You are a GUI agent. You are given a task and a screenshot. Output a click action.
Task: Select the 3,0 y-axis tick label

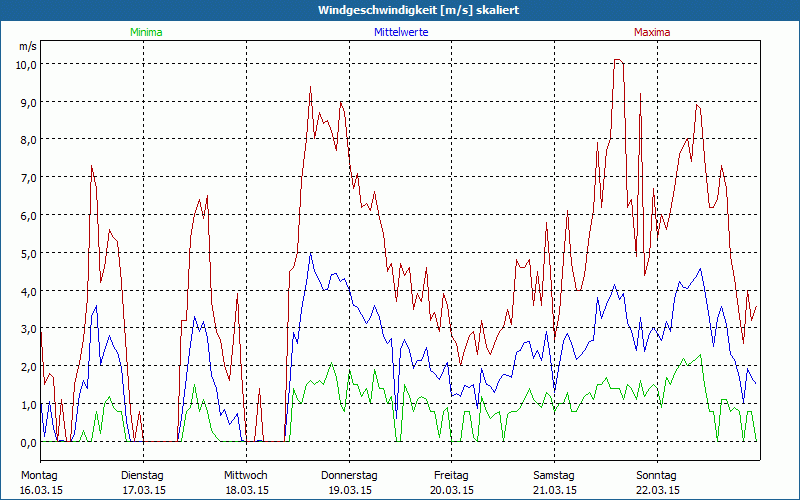(28, 329)
